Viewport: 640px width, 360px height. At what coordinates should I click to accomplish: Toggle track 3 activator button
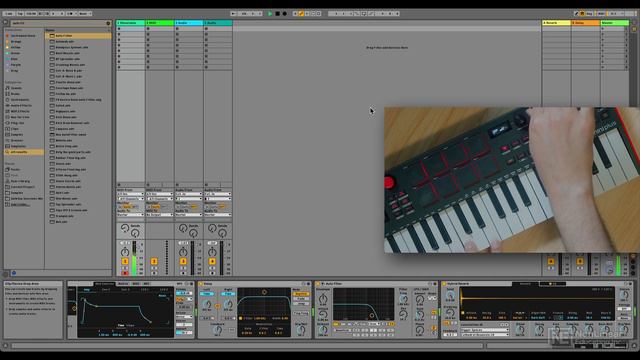coord(183,261)
